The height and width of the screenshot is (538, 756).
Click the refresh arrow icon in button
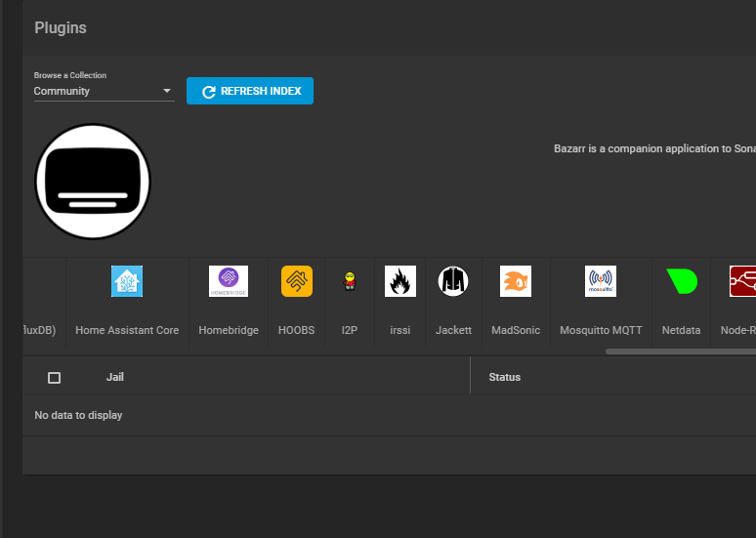[x=209, y=92]
